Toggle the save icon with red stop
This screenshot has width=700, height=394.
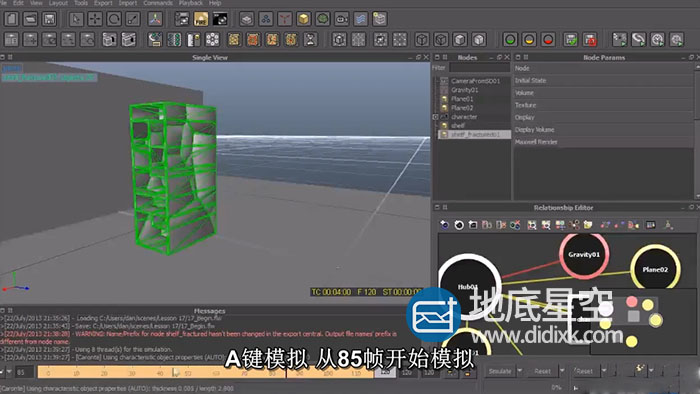click(x=590, y=40)
